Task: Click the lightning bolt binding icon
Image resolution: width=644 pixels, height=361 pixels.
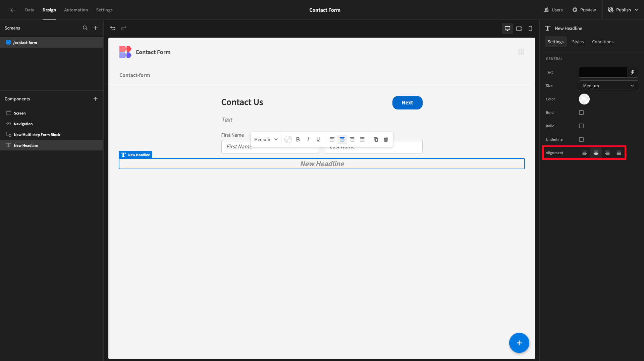Action: coord(633,72)
